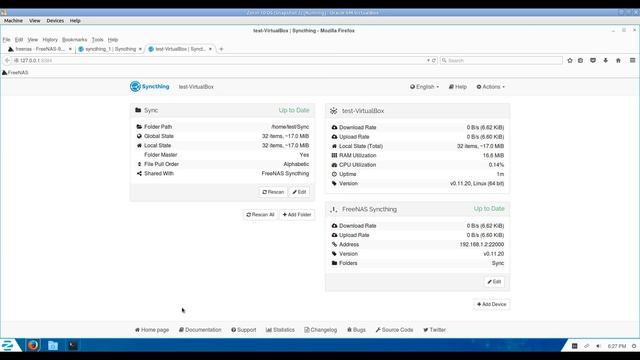Click Add Device button
Screen dimensions: 640x360
[491, 304]
